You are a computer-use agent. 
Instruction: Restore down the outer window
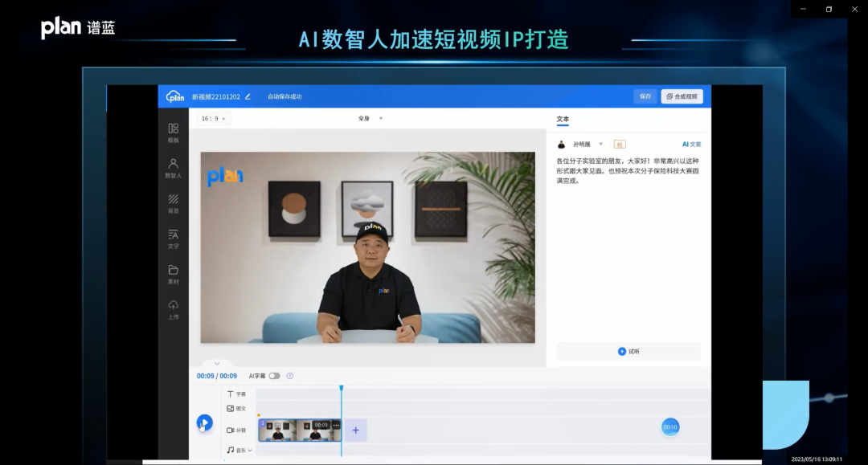point(829,9)
